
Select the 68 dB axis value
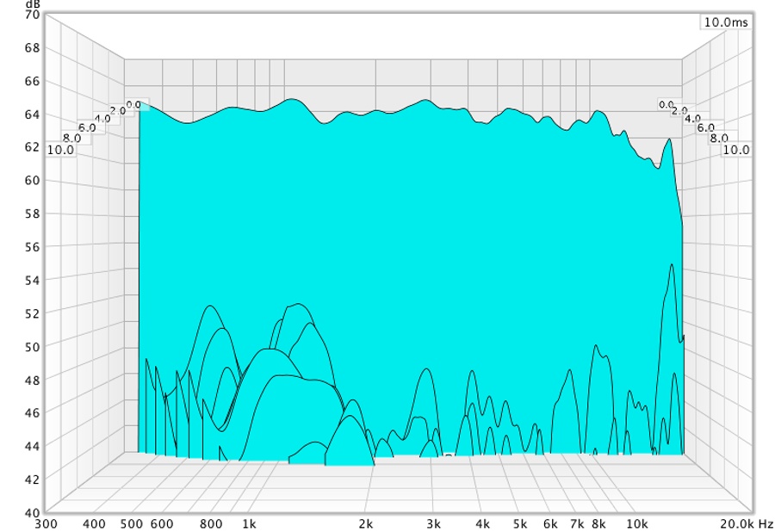point(32,48)
